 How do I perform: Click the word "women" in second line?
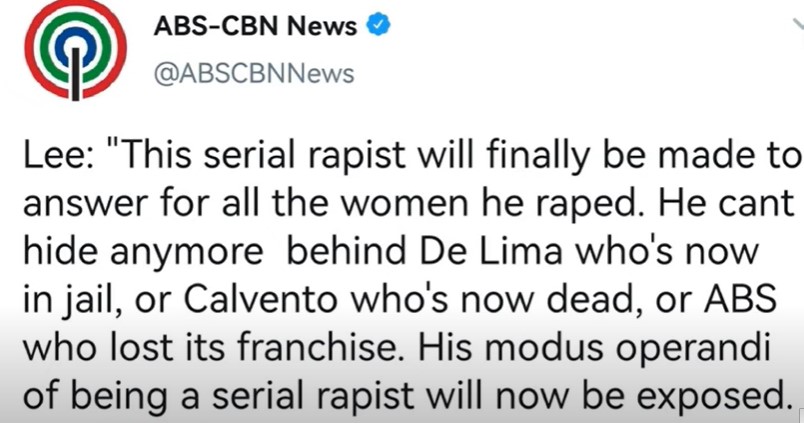(x=405, y=204)
